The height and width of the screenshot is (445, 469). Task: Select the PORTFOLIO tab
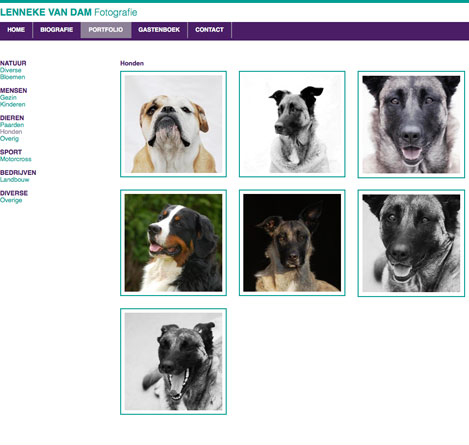106,30
